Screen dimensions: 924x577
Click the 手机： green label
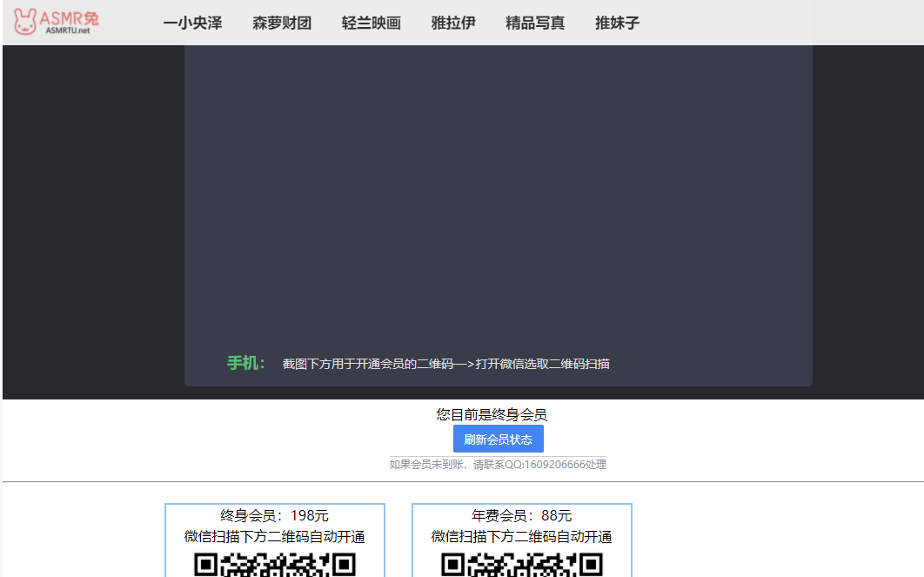pyautogui.click(x=246, y=363)
